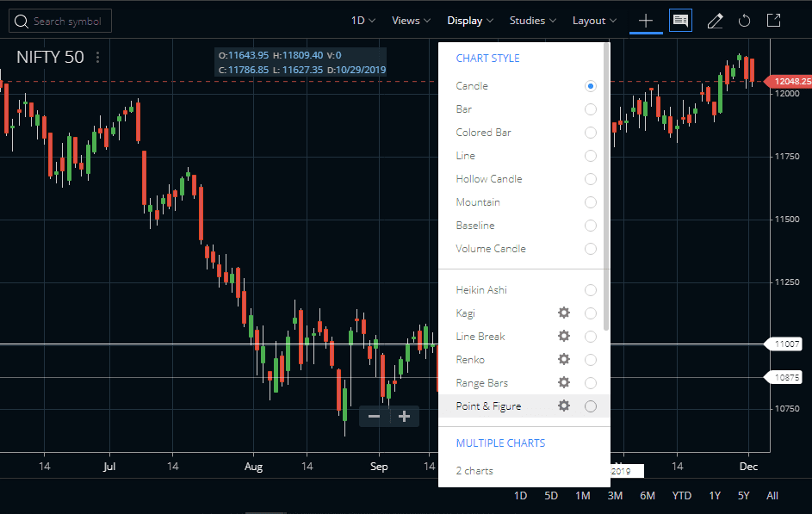This screenshot has width=812, height=514.
Task: Click the Search symbol input field
Action: 60,21
